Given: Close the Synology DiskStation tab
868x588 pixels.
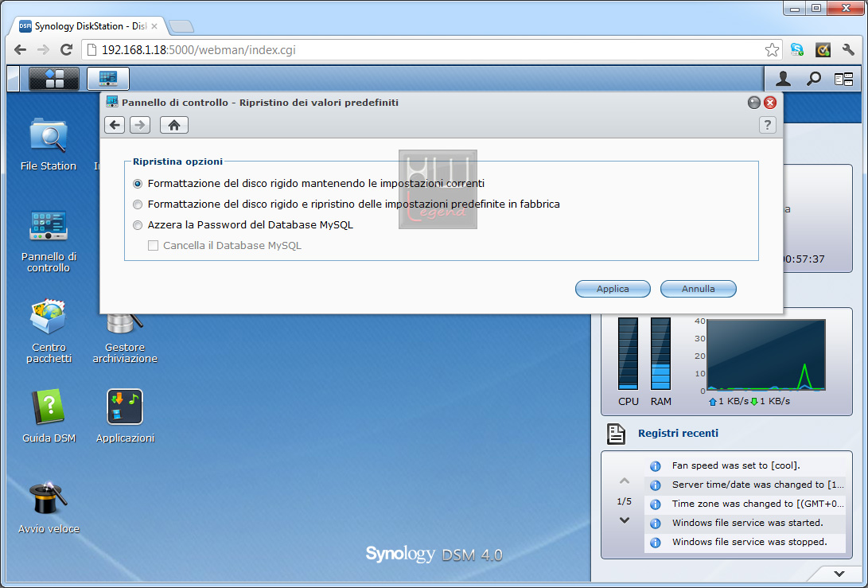Looking at the screenshot, I should point(154,26).
